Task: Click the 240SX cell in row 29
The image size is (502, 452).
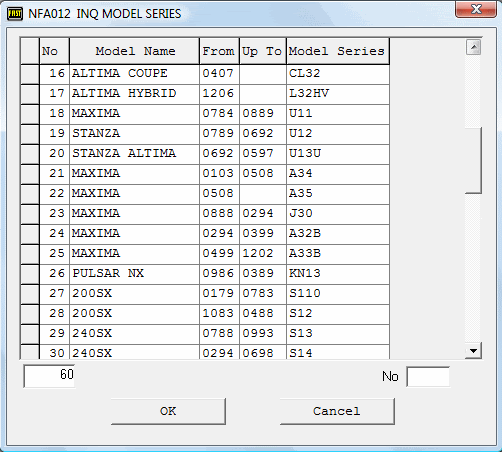Action: (x=134, y=334)
